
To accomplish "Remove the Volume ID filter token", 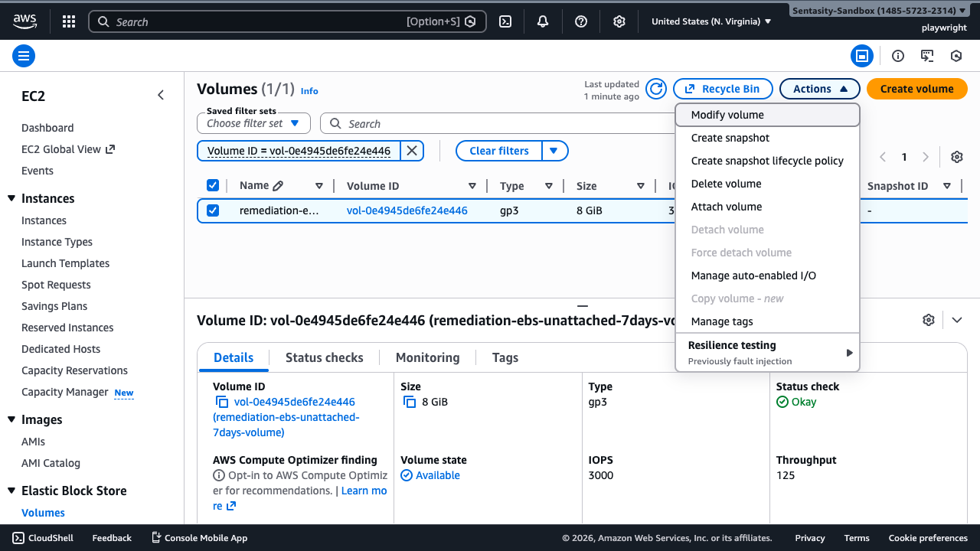I will coord(412,151).
